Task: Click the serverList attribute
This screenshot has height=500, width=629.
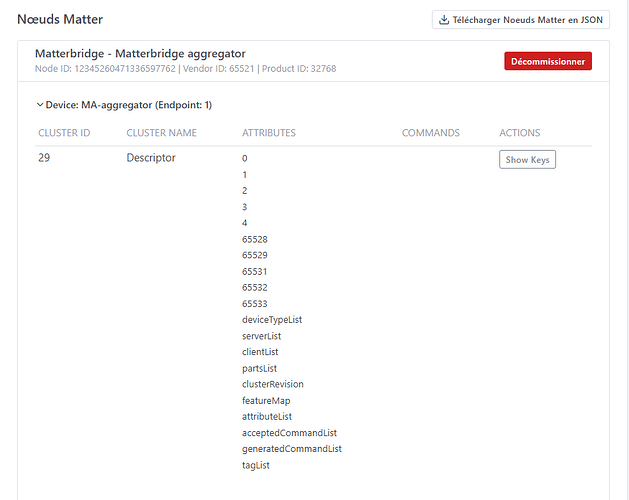Action: [260, 336]
